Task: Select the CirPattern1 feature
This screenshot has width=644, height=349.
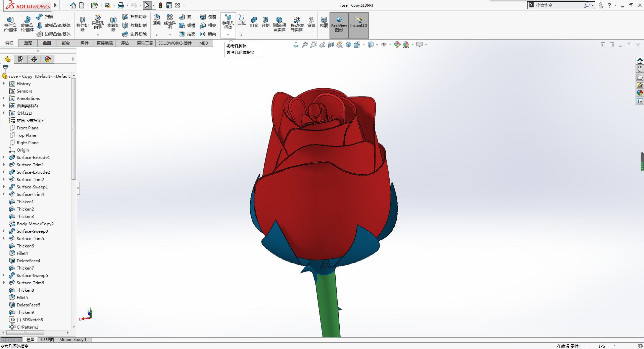Action: pos(23,327)
